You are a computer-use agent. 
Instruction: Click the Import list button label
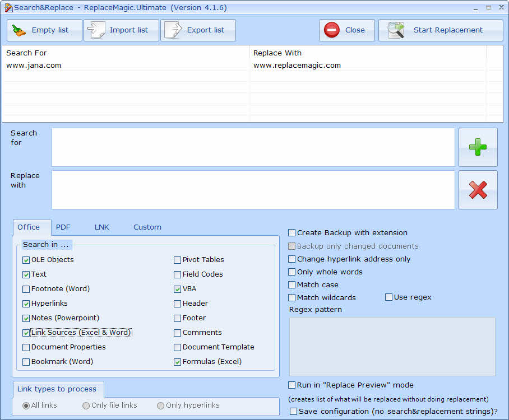click(x=129, y=30)
